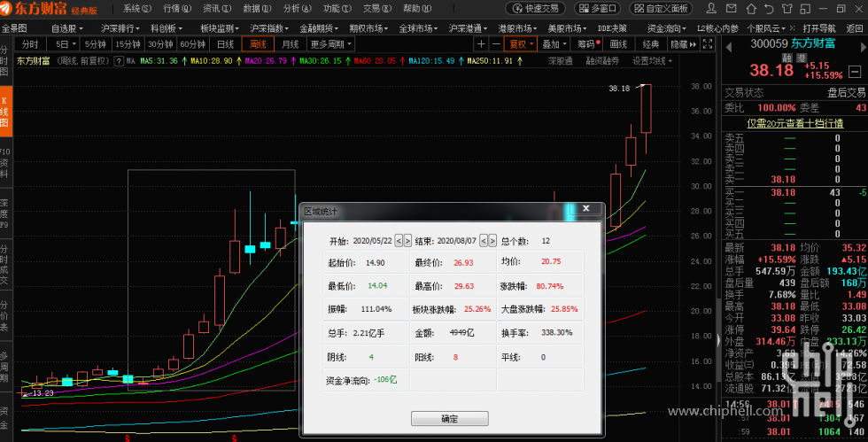
Task: Open the 资讯(I) menu
Action: [217, 8]
